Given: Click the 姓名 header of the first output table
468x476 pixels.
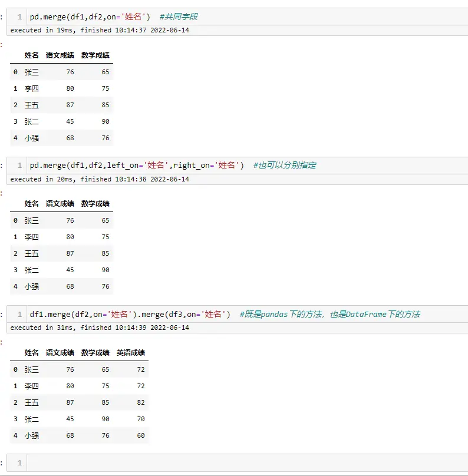Looking at the screenshot, I should (x=32, y=55).
